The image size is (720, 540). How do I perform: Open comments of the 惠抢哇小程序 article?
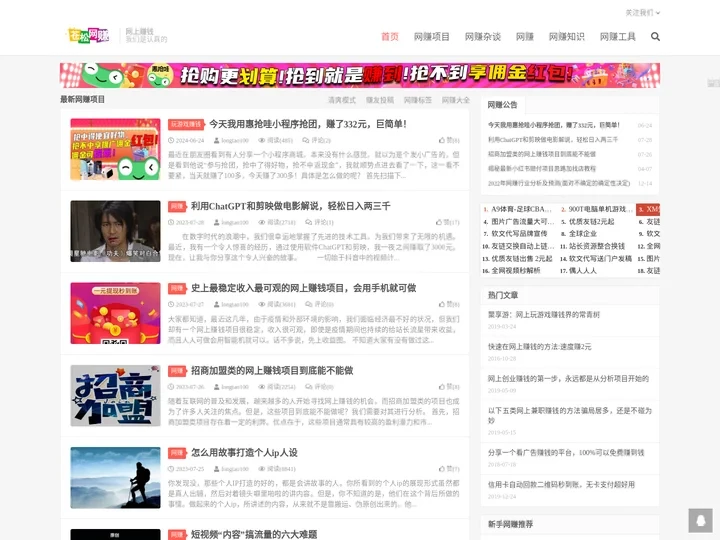click(x=316, y=140)
